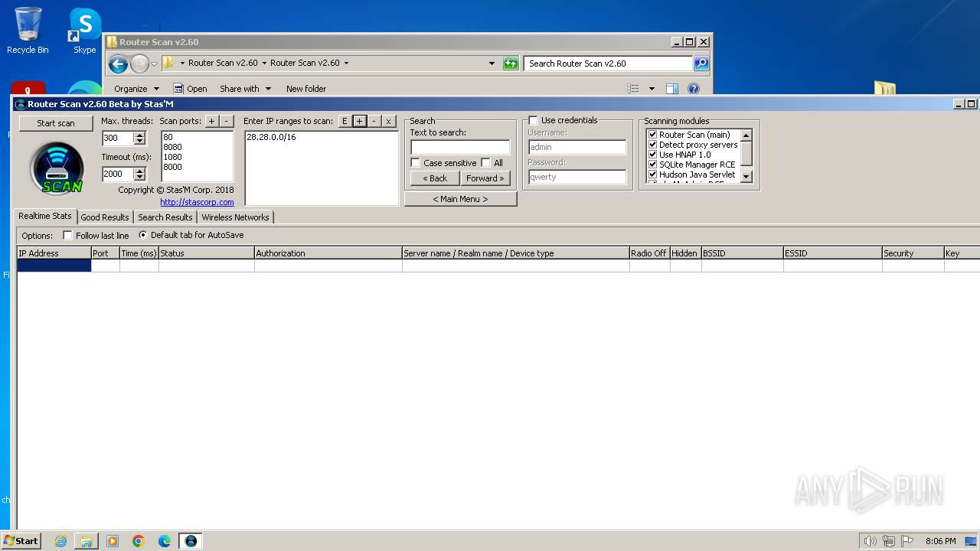Select the Max. threads value field

118,138
